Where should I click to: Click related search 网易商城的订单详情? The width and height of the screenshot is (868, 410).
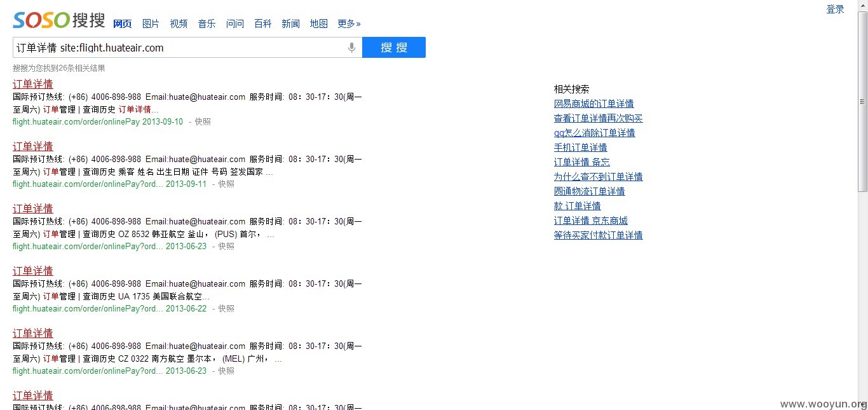click(593, 104)
